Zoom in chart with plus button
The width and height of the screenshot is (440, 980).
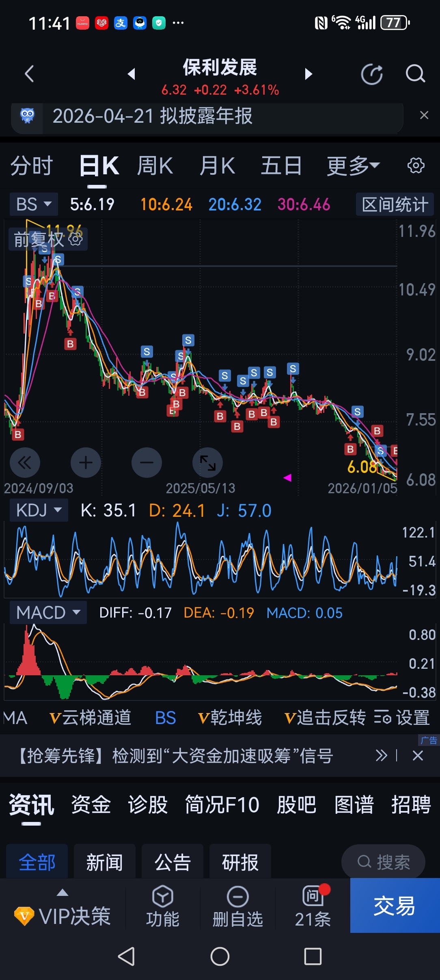pos(86,462)
